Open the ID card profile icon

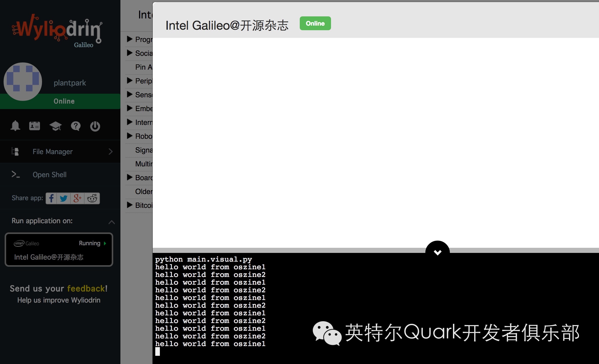tap(35, 126)
